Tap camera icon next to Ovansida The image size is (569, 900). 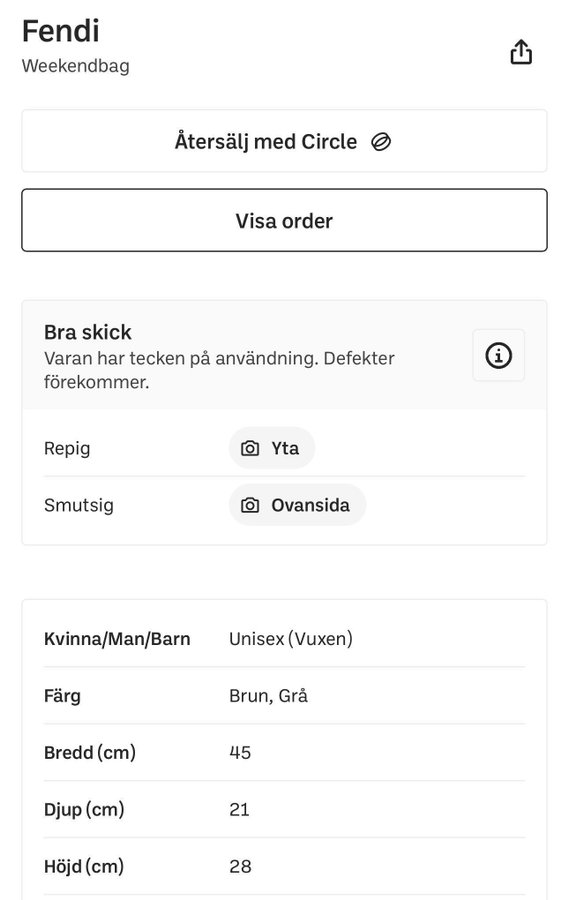pos(250,505)
